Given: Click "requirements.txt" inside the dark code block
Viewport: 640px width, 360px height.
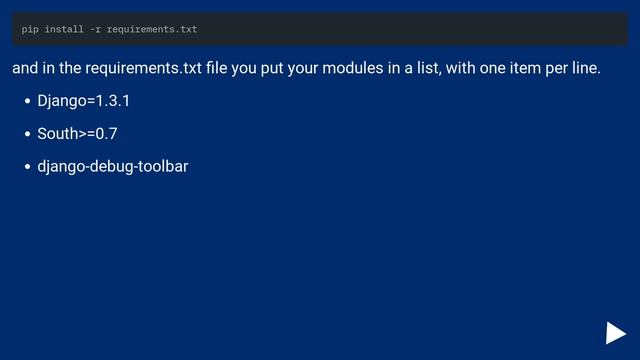Looking at the screenshot, I should click(152, 29).
